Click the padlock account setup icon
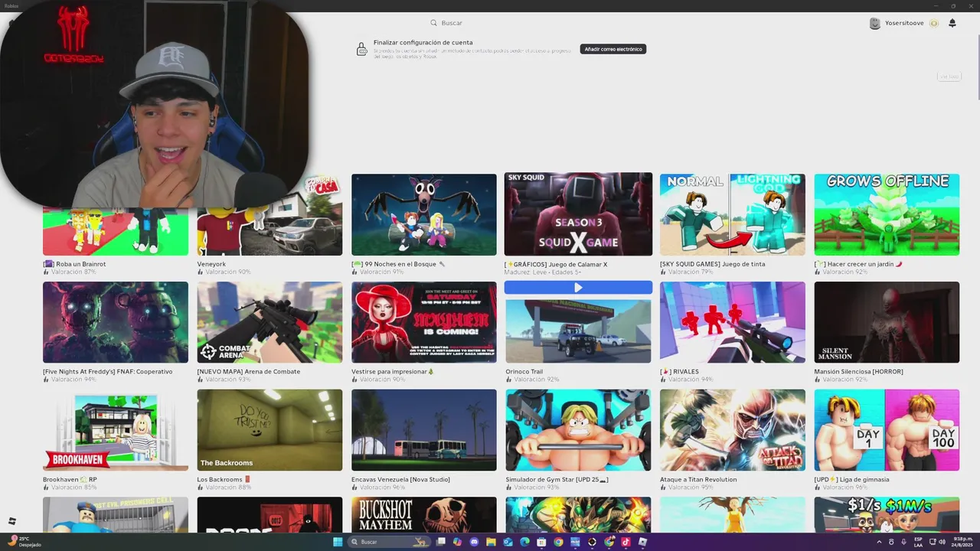The width and height of the screenshot is (980, 551). pos(361,49)
